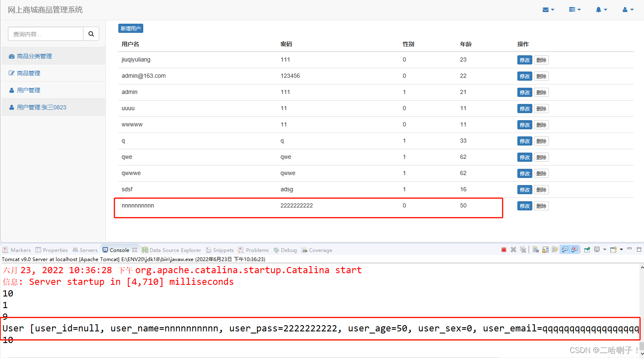Open the Snippets tab
644x358 pixels.
tap(220, 250)
